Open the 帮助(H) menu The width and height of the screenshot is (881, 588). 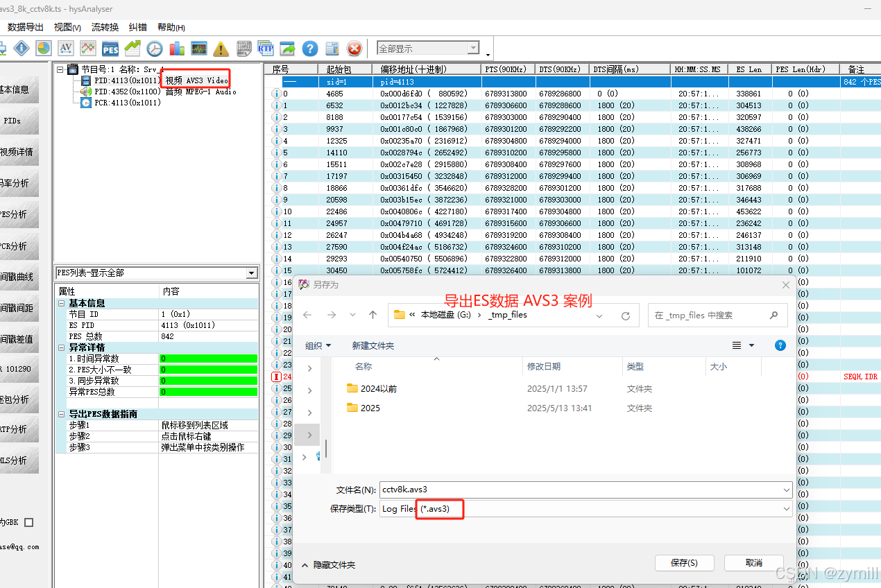click(x=171, y=27)
